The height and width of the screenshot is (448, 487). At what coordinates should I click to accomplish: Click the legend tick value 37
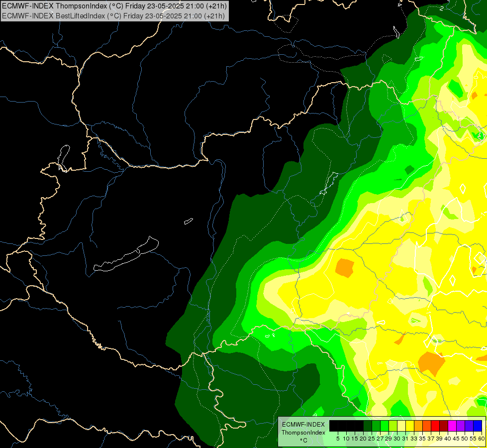click(431, 439)
